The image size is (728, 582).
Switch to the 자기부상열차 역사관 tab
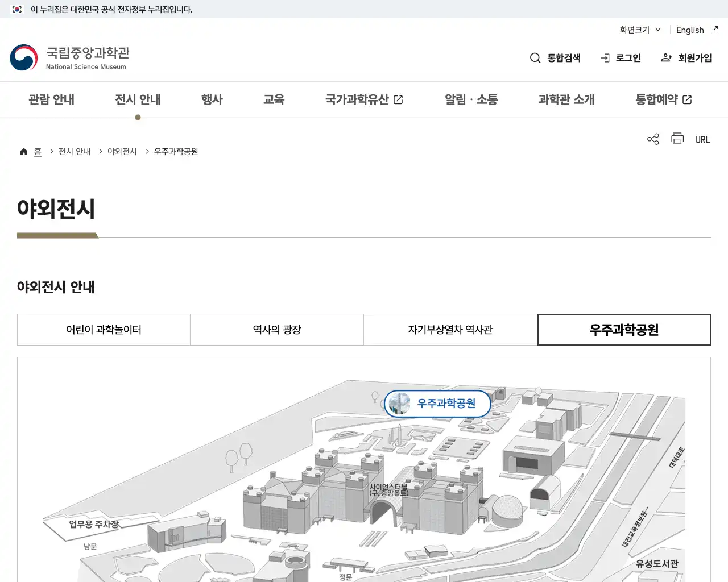(x=450, y=330)
